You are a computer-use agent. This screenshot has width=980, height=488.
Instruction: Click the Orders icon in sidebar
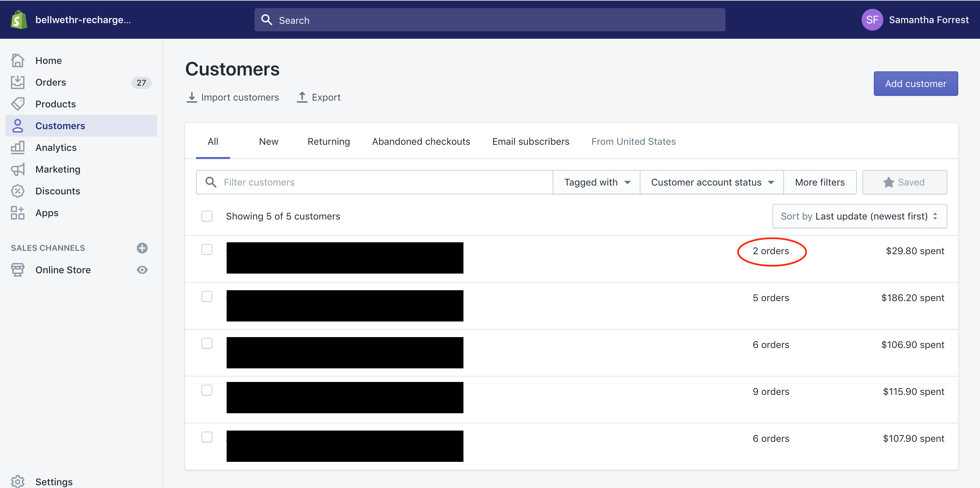[x=18, y=82]
